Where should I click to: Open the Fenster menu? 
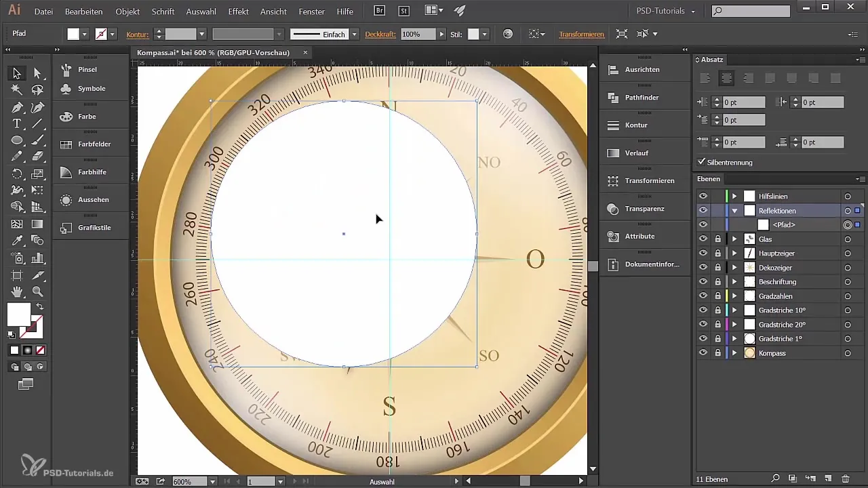312,12
